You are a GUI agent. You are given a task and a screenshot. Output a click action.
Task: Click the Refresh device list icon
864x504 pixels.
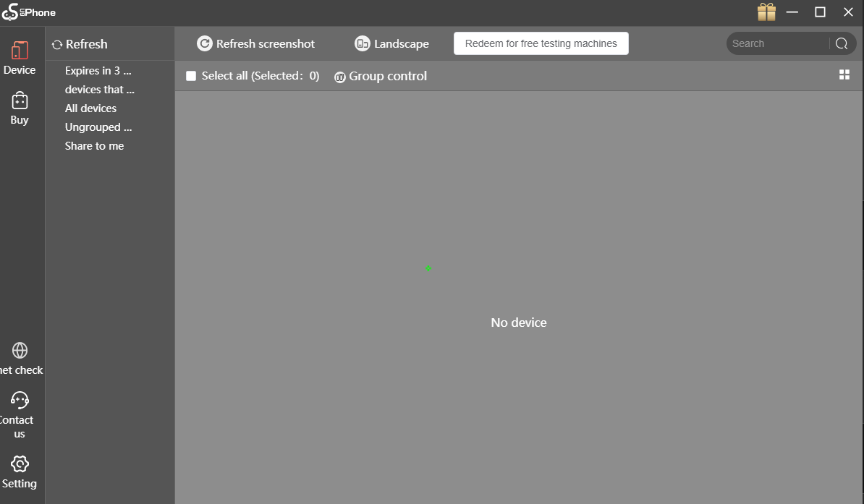click(x=56, y=45)
